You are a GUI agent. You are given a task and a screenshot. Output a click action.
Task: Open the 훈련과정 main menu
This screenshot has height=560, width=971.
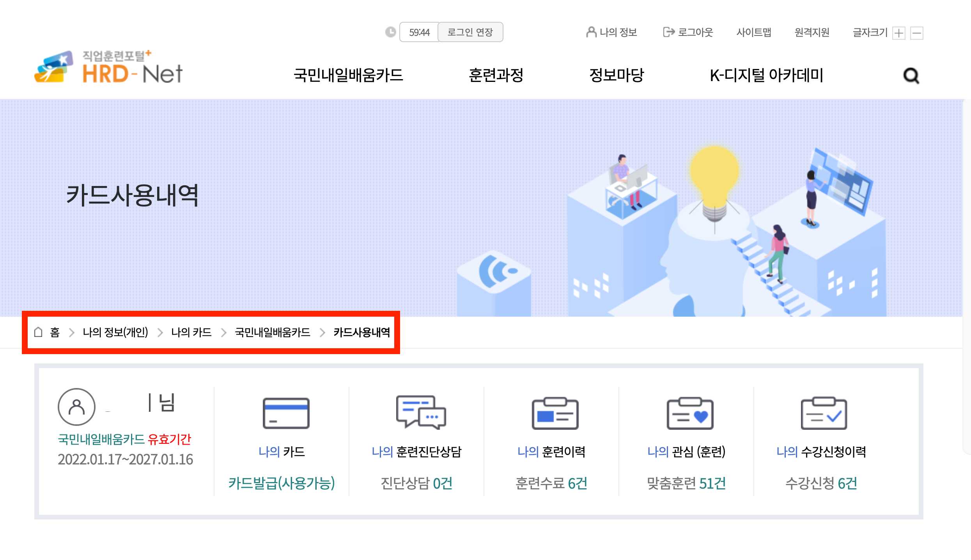click(x=496, y=75)
